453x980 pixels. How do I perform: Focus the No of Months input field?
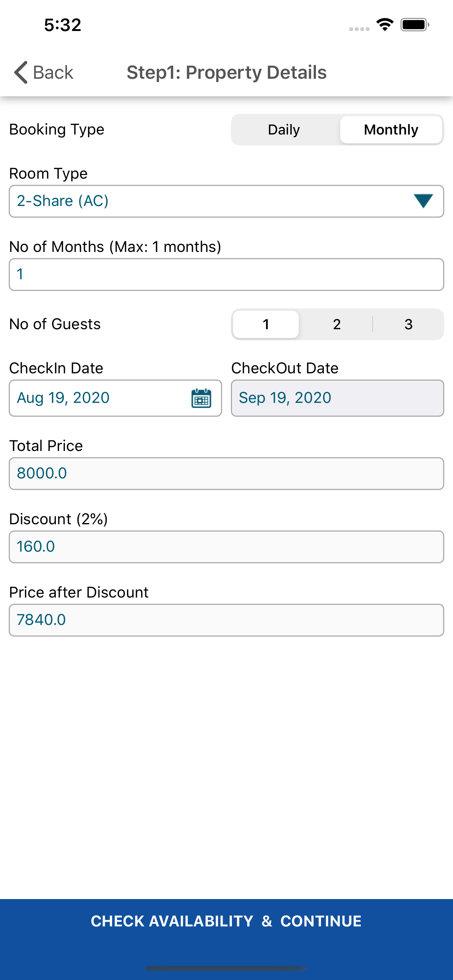pyautogui.click(x=226, y=275)
